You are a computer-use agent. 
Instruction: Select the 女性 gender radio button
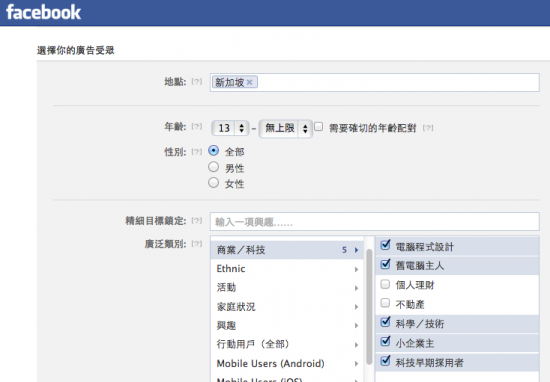click(x=213, y=183)
